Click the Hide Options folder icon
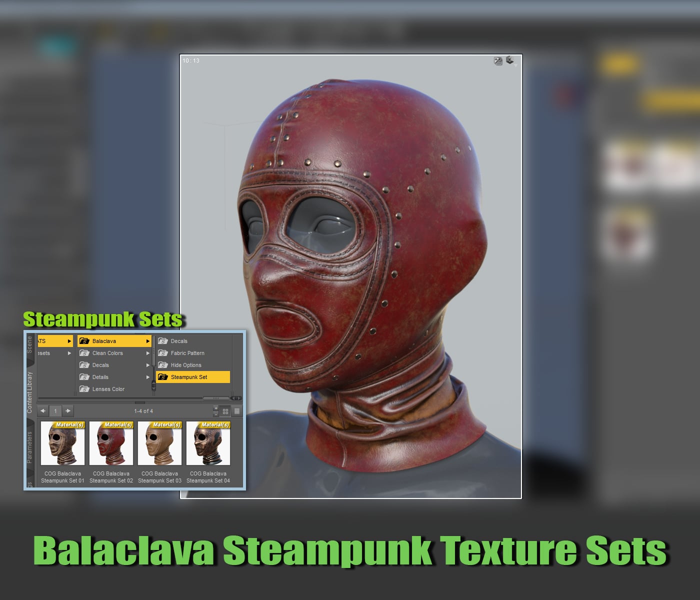 click(x=163, y=365)
